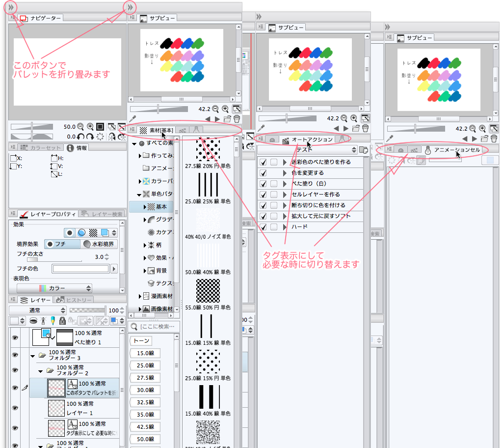Select the 基本 folder in material tree

point(151,207)
